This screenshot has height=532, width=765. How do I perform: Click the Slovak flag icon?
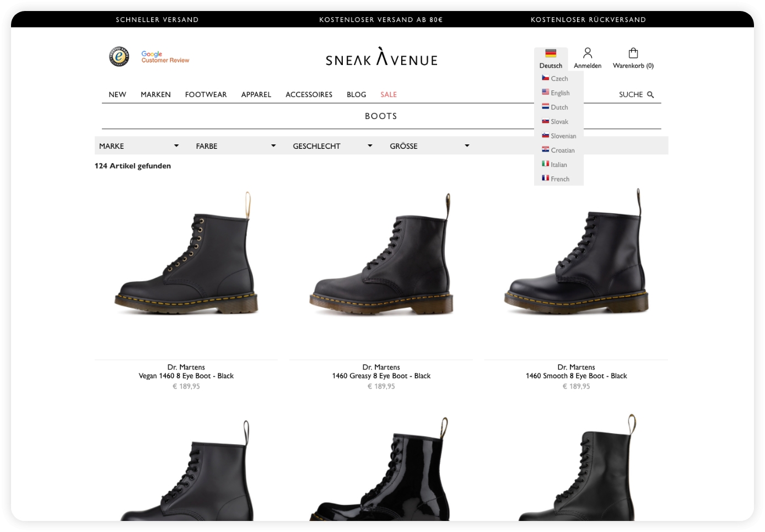tap(546, 121)
